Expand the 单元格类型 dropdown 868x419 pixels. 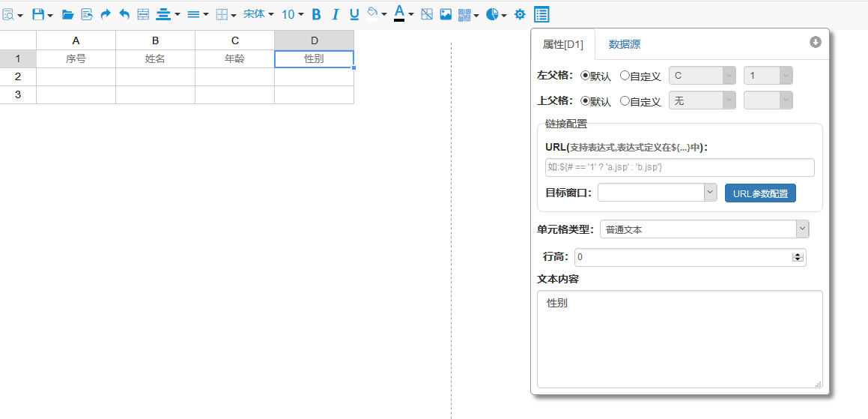click(703, 229)
